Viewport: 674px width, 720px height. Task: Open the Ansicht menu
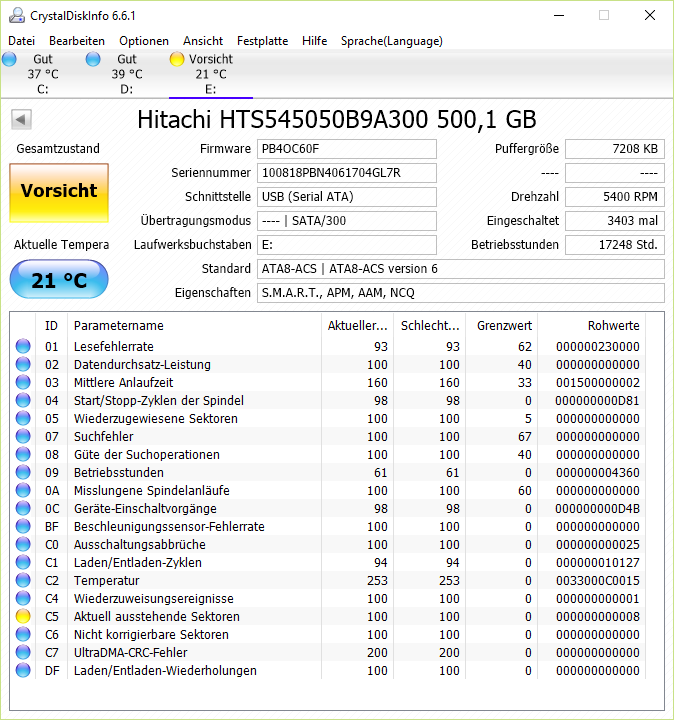202,41
